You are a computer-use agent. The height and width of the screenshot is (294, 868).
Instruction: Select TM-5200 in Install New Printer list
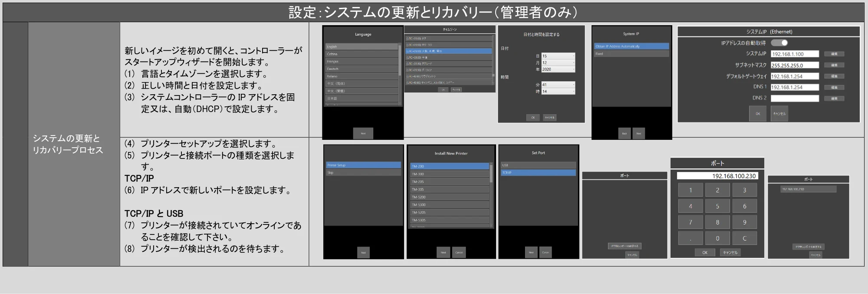(x=450, y=197)
